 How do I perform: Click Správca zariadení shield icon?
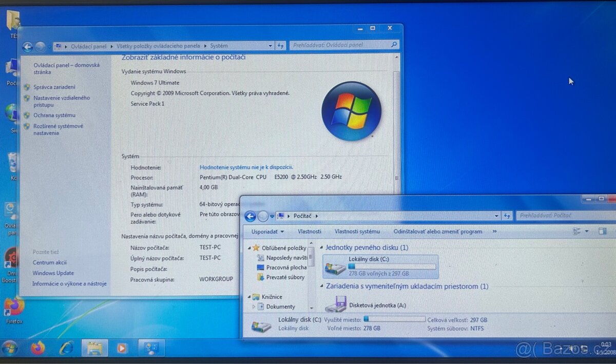point(27,87)
